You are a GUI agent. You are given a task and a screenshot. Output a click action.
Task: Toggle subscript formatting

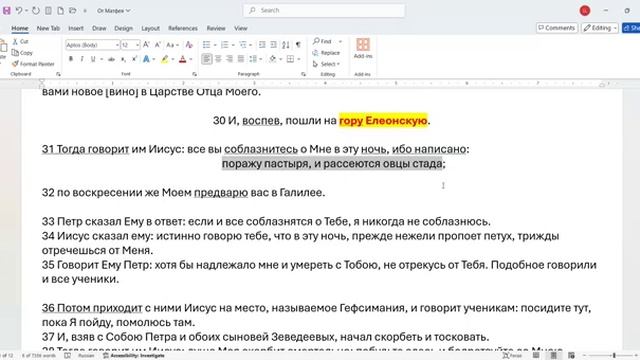point(123,59)
